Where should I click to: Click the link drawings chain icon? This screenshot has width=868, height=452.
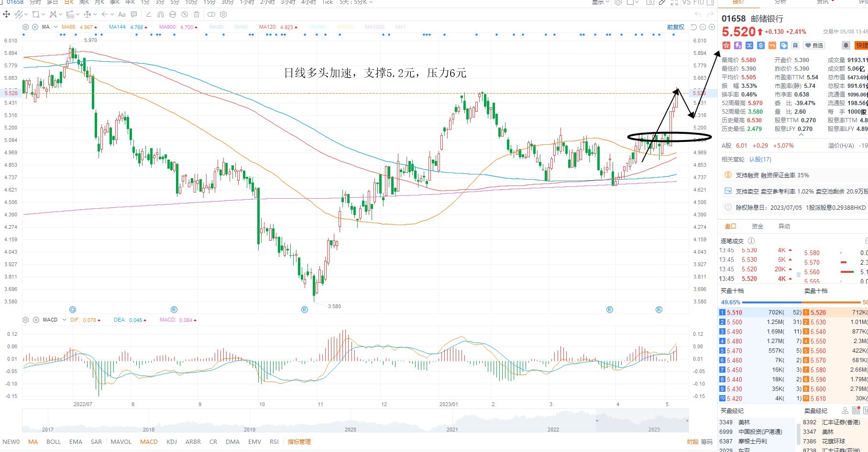coord(211,14)
